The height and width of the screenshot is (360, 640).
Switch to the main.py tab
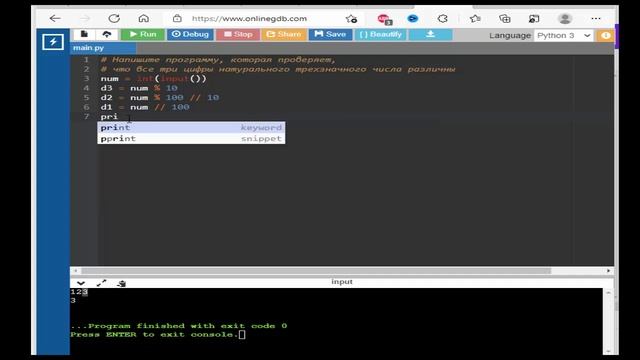[103, 48]
